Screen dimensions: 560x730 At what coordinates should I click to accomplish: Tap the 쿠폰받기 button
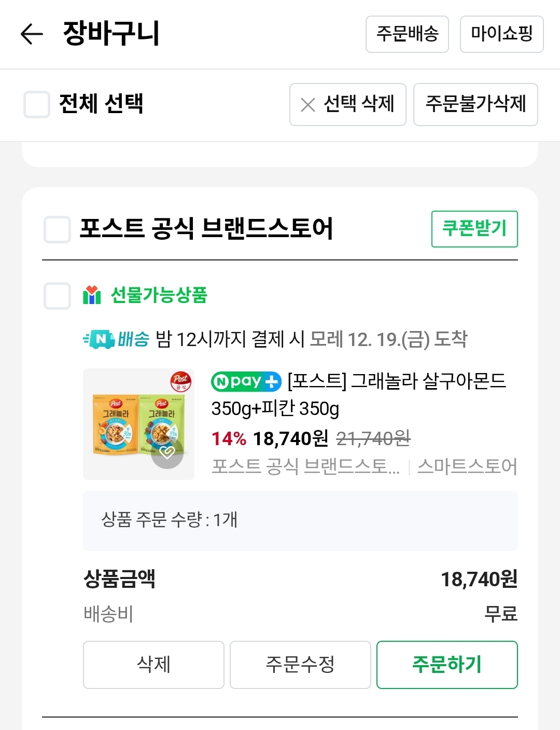(x=474, y=229)
